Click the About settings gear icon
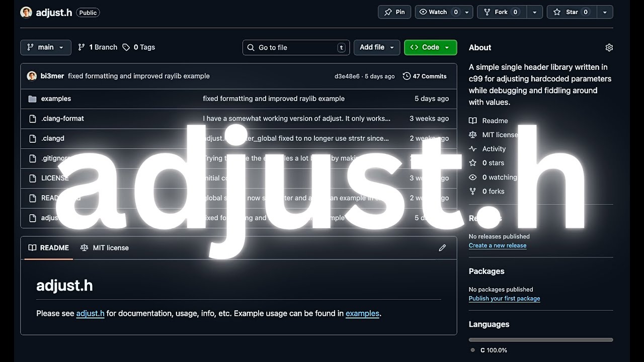Viewport: 644px width, 362px height. coord(609,48)
